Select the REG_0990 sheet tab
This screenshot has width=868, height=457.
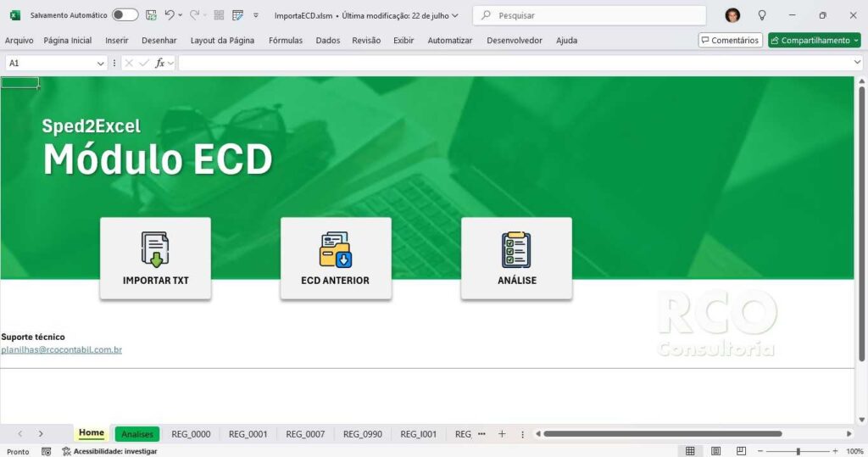(363, 434)
